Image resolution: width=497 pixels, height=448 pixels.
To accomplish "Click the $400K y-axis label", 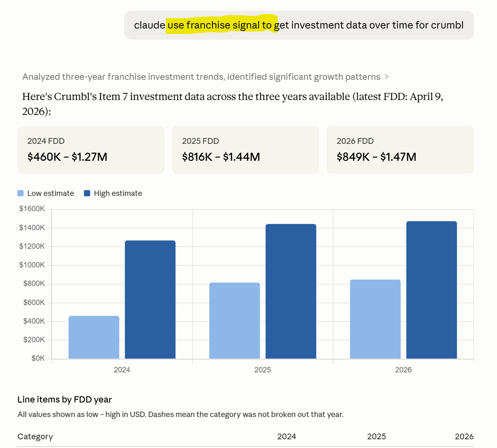I will tap(34, 321).
